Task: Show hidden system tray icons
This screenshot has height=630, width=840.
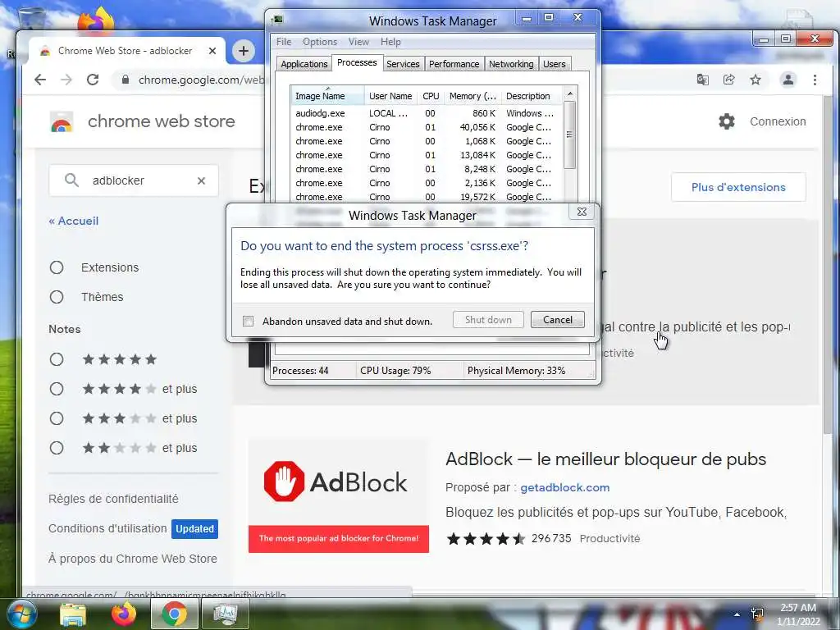Action: [737, 614]
